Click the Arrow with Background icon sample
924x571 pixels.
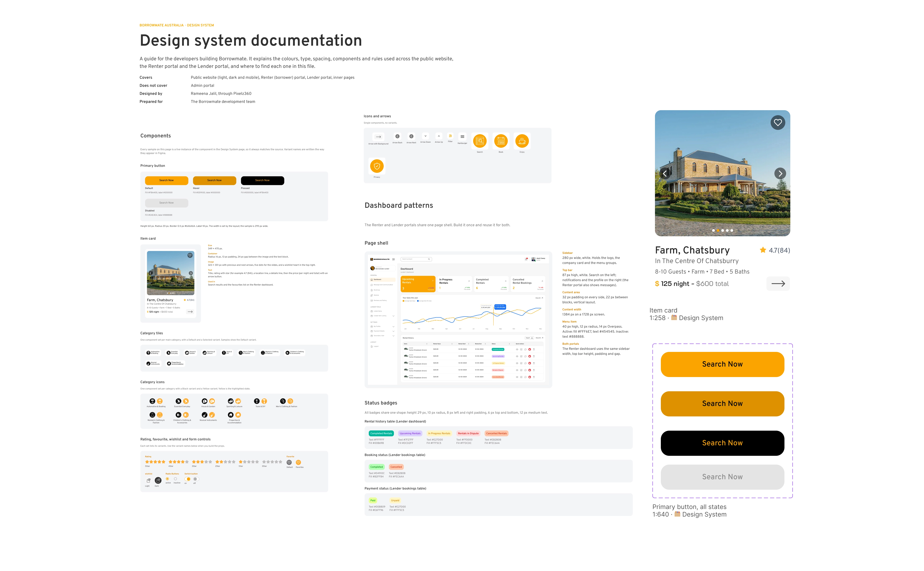pos(378,137)
